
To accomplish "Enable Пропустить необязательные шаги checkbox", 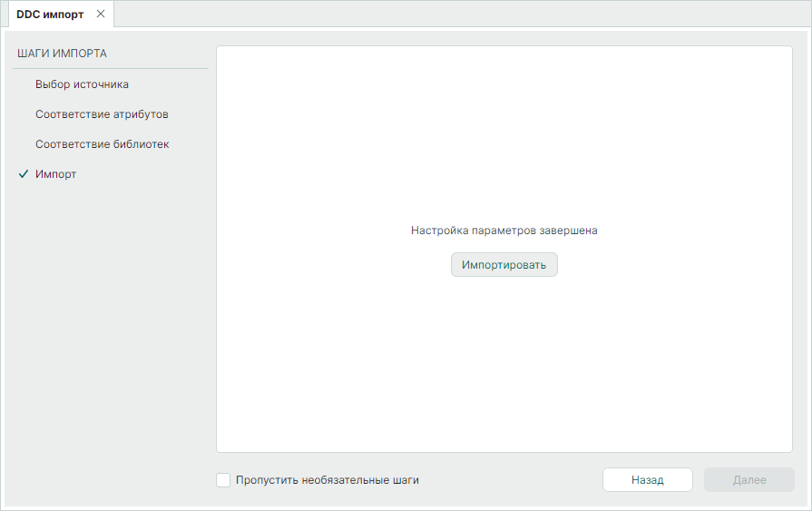I will (223, 480).
